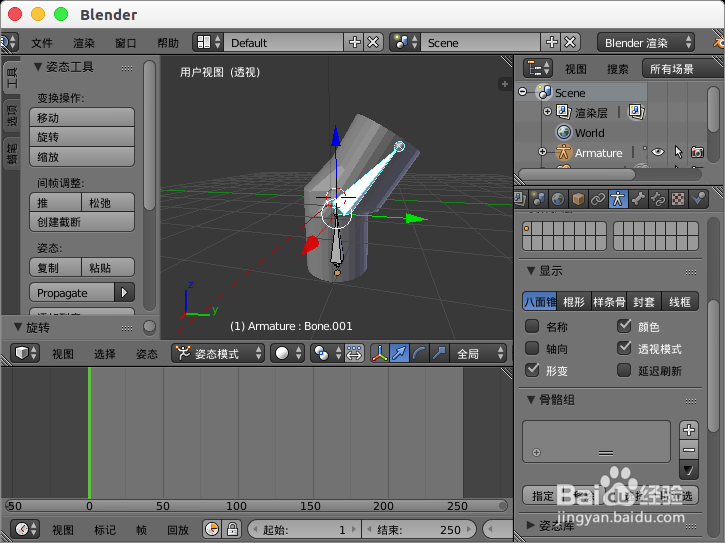The height and width of the screenshot is (543, 725).
Task: Click the 缩放 transform button
Action: (82, 157)
